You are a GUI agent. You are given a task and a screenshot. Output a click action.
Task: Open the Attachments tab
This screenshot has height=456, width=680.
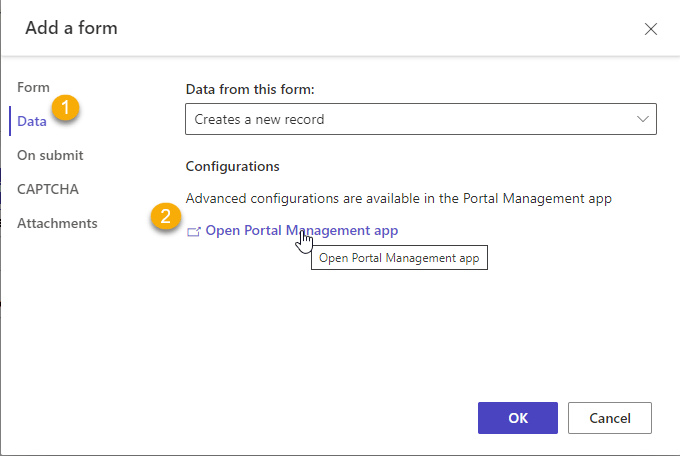[57, 223]
